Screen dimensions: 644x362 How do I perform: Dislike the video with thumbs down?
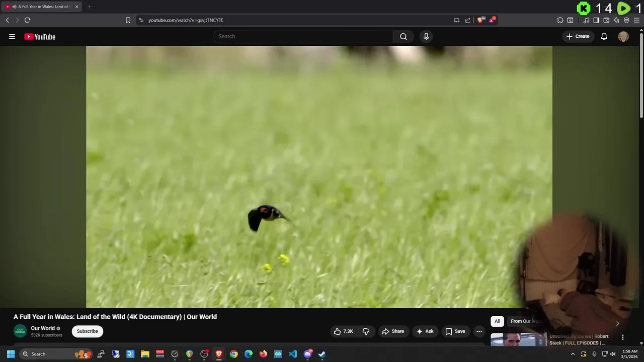pos(366,331)
